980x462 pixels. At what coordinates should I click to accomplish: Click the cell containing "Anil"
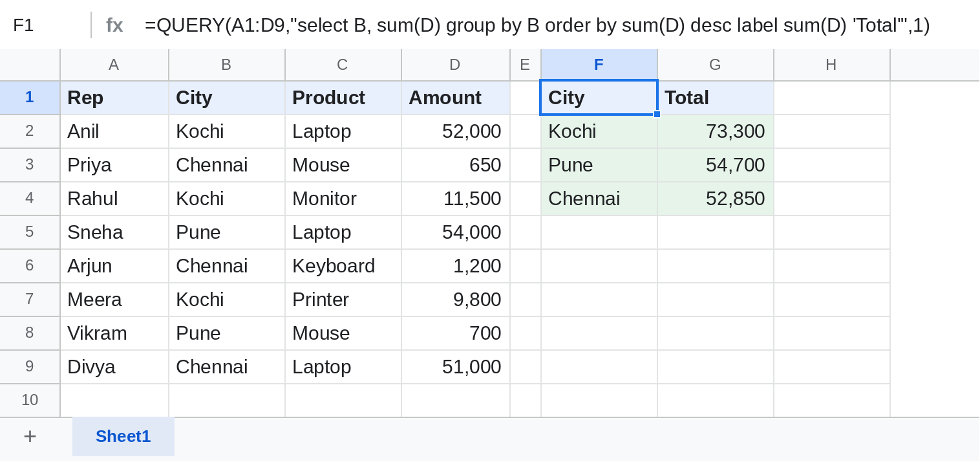point(114,131)
